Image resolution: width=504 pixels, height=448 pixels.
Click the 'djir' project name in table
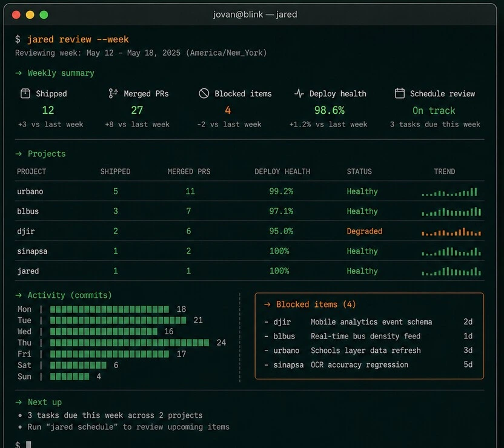[x=25, y=231]
